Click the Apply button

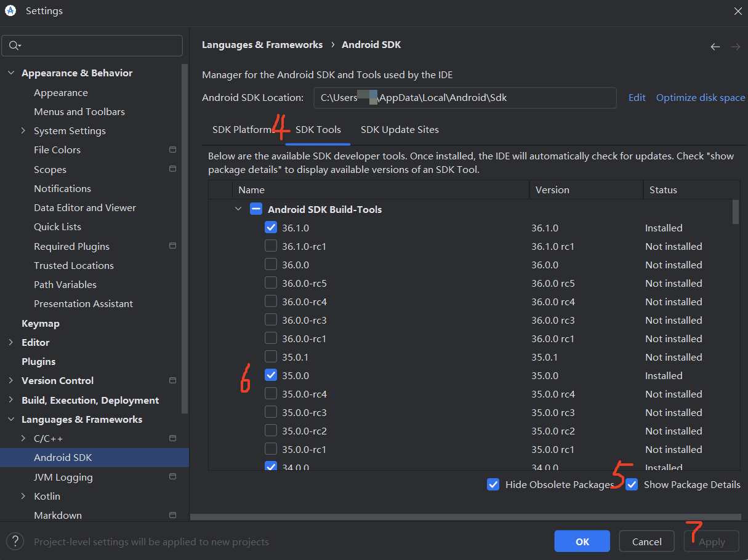click(712, 542)
